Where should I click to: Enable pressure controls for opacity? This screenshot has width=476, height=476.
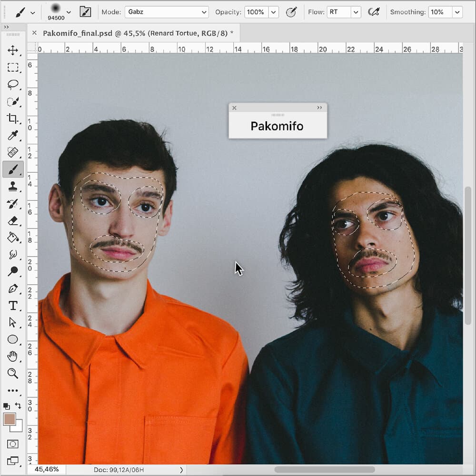pyautogui.click(x=292, y=12)
